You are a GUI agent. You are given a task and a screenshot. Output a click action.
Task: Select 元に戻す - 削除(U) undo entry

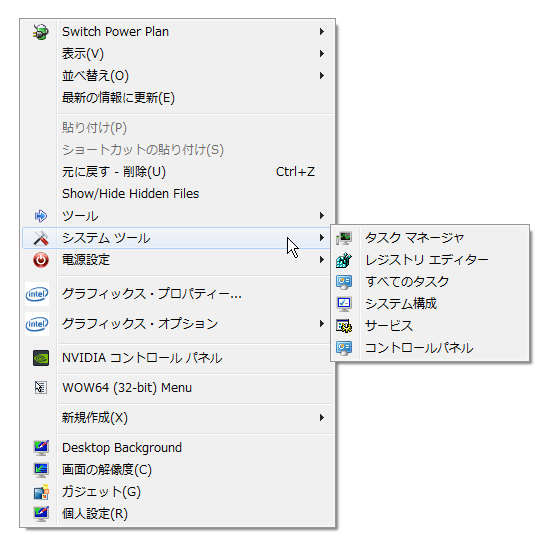click(x=178, y=172)
